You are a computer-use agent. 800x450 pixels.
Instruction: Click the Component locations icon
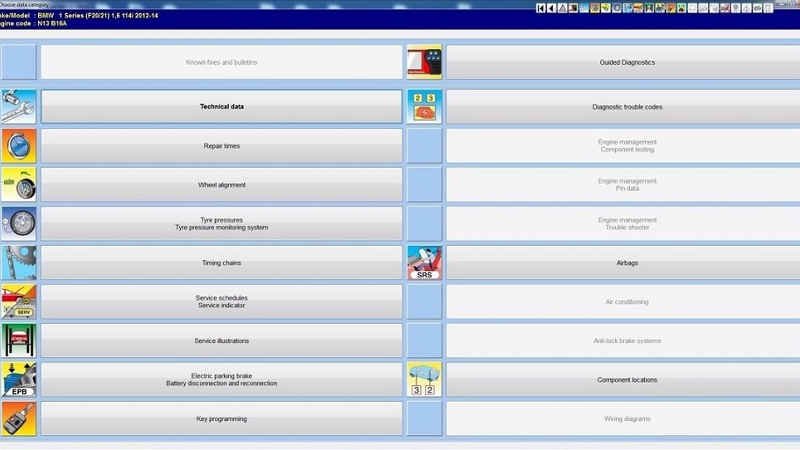click(424, 379)
